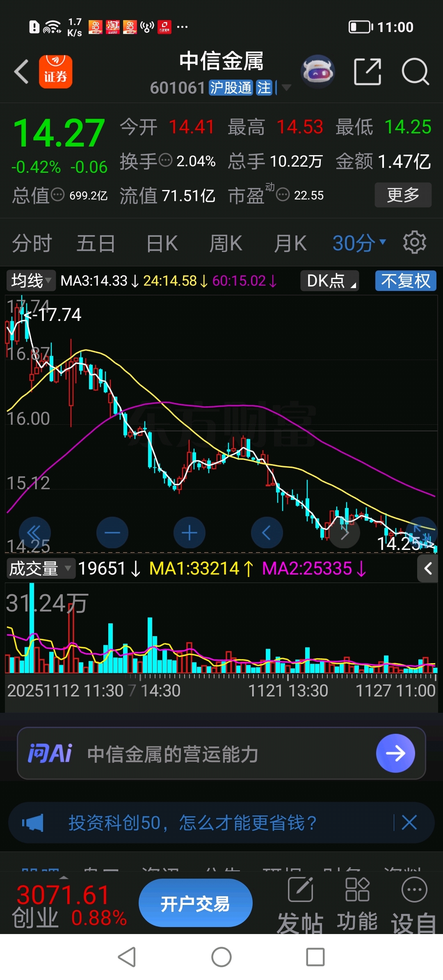Tap Android back navigation button
Screen dimensions: 443x980
coord(127,957)
